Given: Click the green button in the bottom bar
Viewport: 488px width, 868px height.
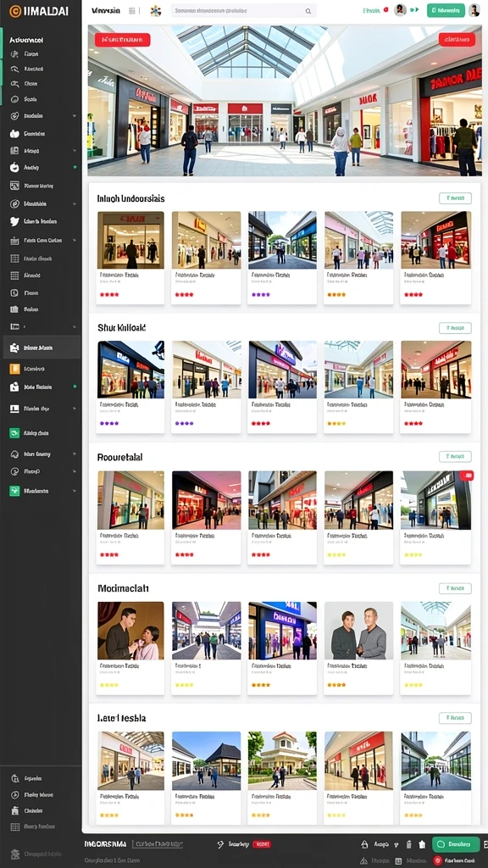Looking at the screenshot, I should click(x=455, y=844).
